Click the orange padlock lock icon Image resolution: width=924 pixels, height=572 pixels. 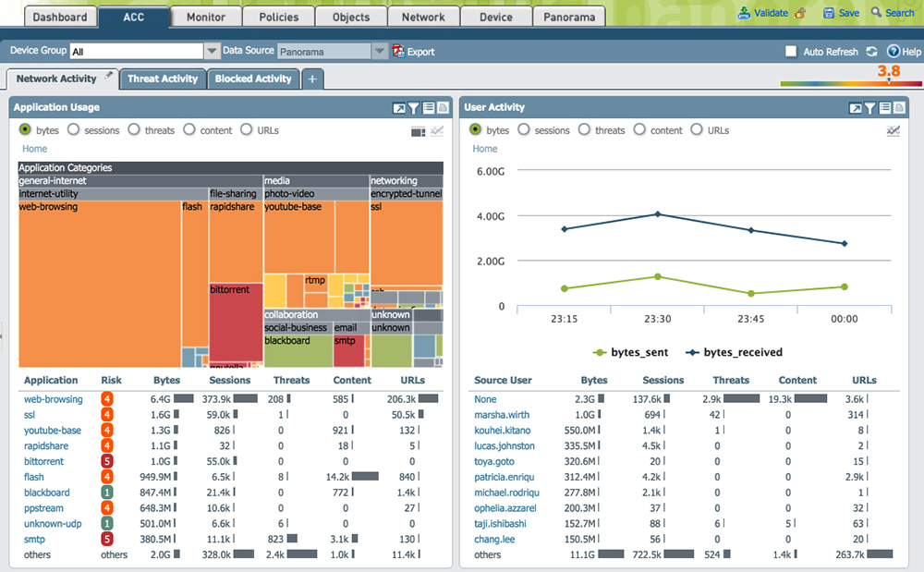800,13
